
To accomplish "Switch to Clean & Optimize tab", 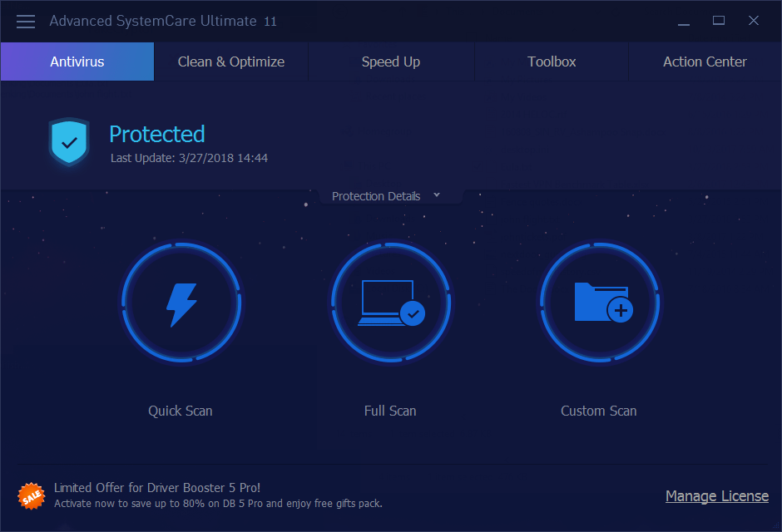I will click(231, 62).
